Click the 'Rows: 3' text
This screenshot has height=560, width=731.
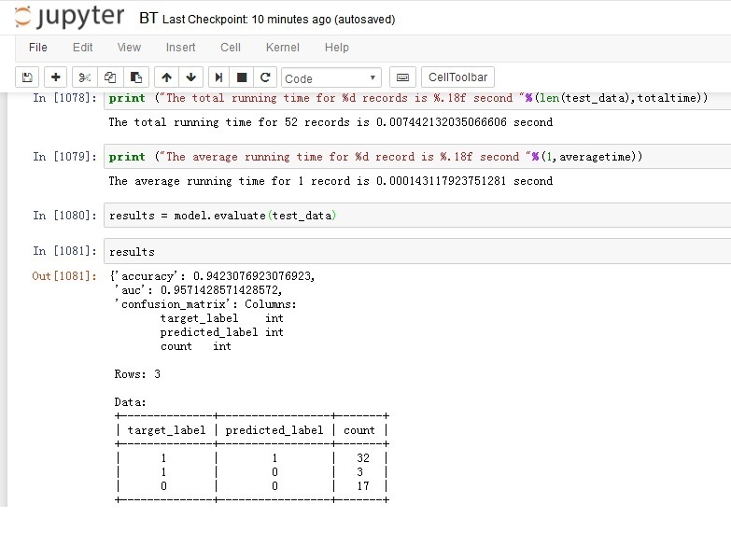pos(137,374)
